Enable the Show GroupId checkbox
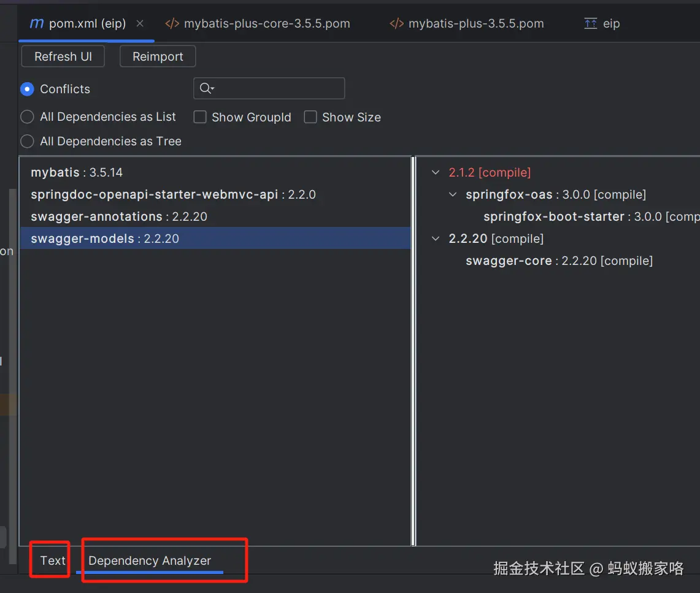 click(x=199, y=117)
